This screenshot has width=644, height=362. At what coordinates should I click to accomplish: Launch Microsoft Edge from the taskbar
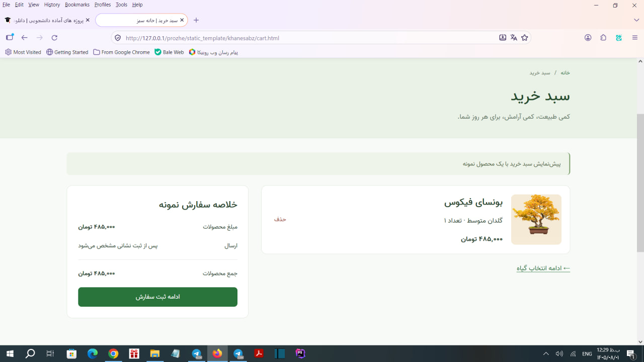(93, 354)
